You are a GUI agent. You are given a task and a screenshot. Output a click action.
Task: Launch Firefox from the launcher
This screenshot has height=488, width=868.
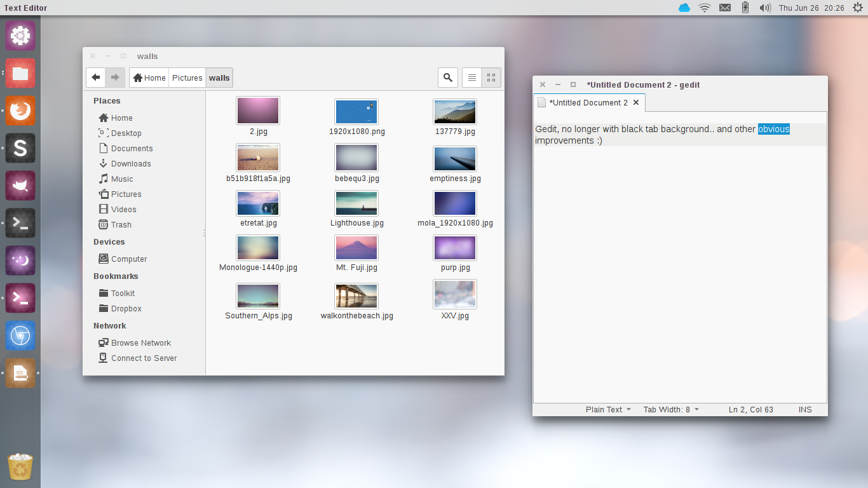[20, 111]
